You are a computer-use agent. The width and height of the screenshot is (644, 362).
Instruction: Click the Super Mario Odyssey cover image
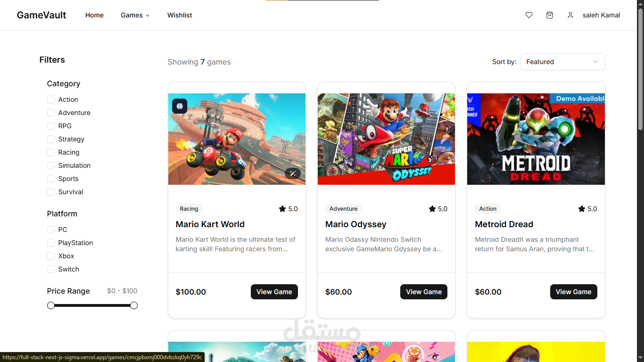(x=386, y=139)
